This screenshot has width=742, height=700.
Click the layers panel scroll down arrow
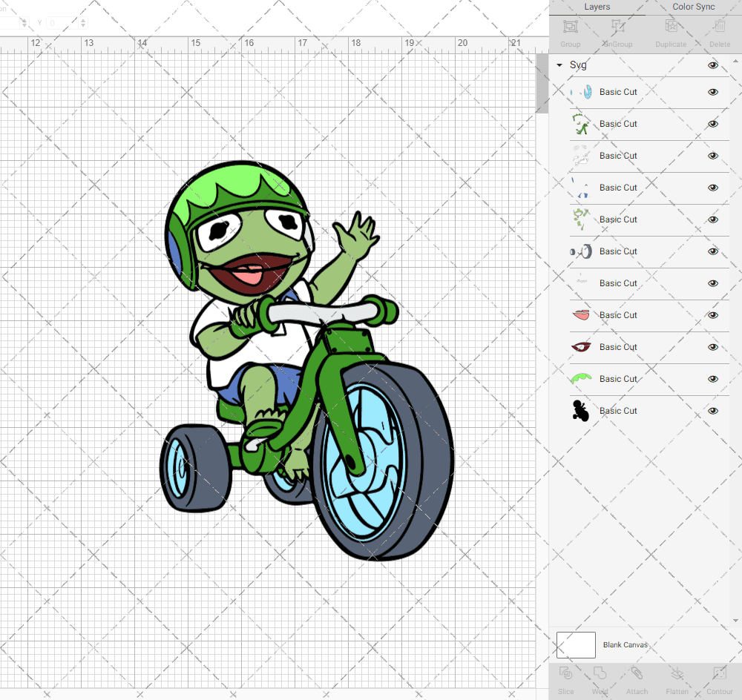click(735, 621)
